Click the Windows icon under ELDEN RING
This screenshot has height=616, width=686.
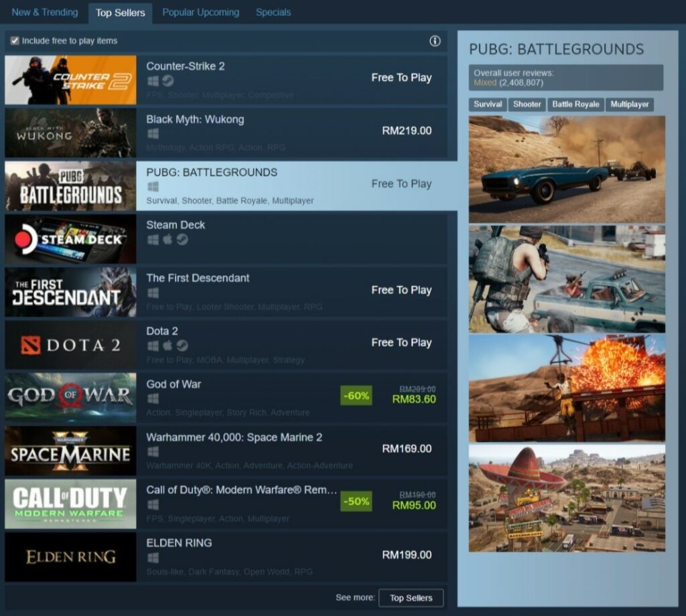point(153,558)
